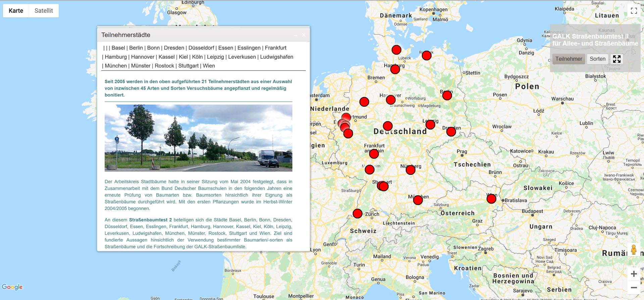Screen dimensions: 644x300
Task: Minimize the Teilnehmerstädte panel
Action: coord(296,35)
